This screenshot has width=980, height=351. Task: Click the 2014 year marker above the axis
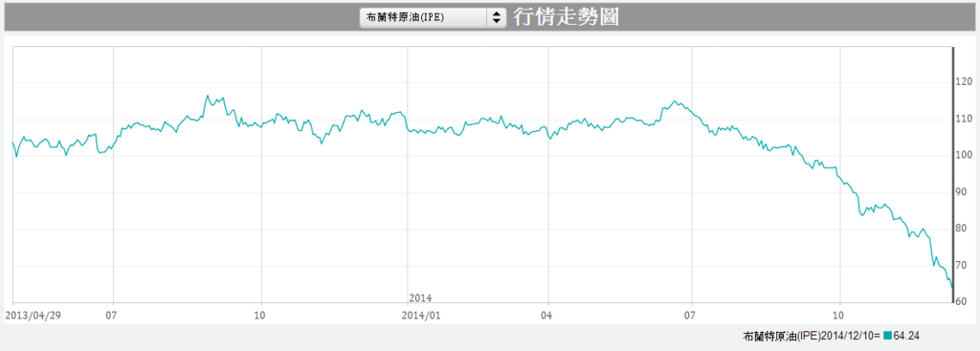pos(420,297)
